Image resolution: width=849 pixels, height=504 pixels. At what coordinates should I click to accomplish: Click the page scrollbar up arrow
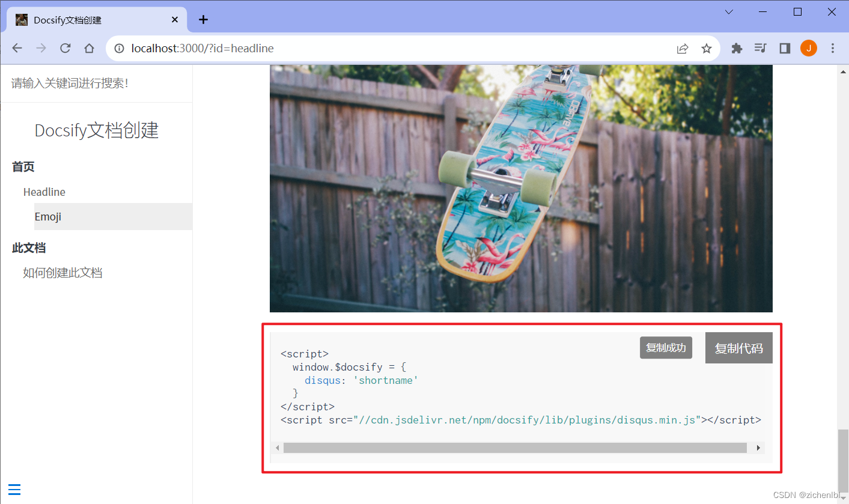(843, 70)
